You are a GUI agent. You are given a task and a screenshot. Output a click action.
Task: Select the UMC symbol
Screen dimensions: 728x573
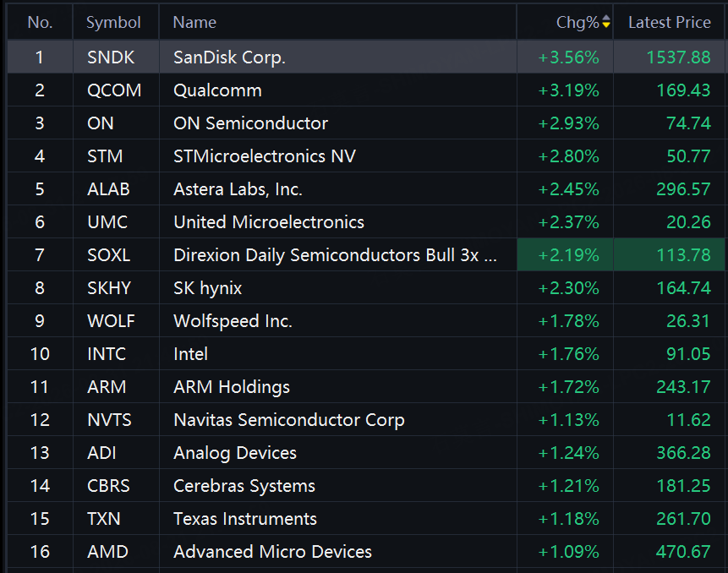coord(107,222)
